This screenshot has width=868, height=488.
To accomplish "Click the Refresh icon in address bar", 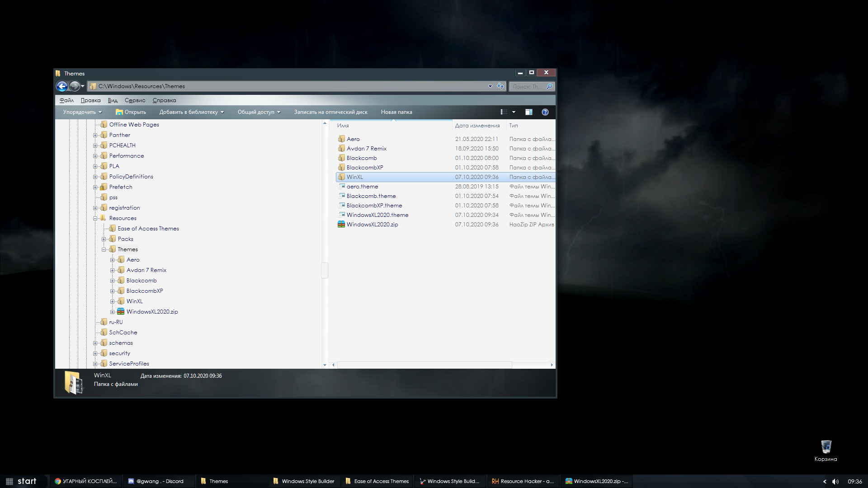I will pyautogui.click(x=500, y=86).
